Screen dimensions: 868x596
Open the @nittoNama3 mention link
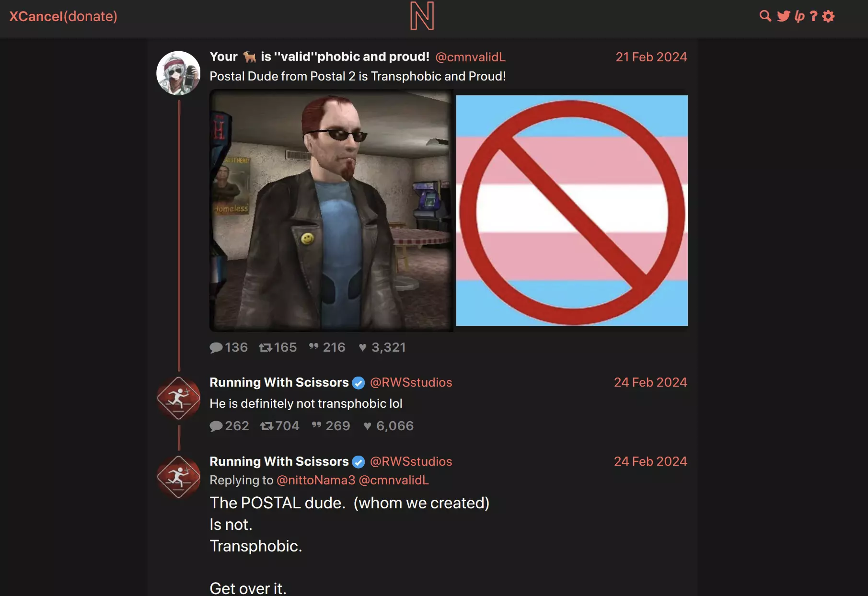[x=316, y=480]
